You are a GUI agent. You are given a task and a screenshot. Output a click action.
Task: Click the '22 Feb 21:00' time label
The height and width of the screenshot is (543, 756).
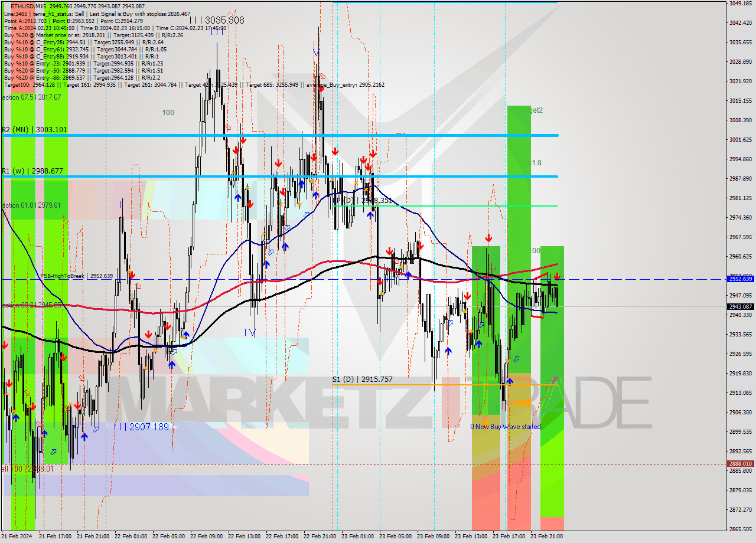click(x=320, y=537)
